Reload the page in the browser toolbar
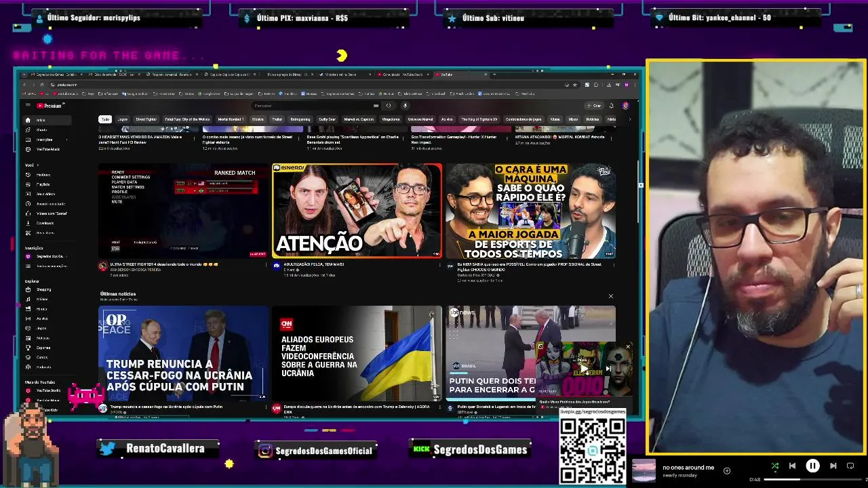 (x=41, y=85)
